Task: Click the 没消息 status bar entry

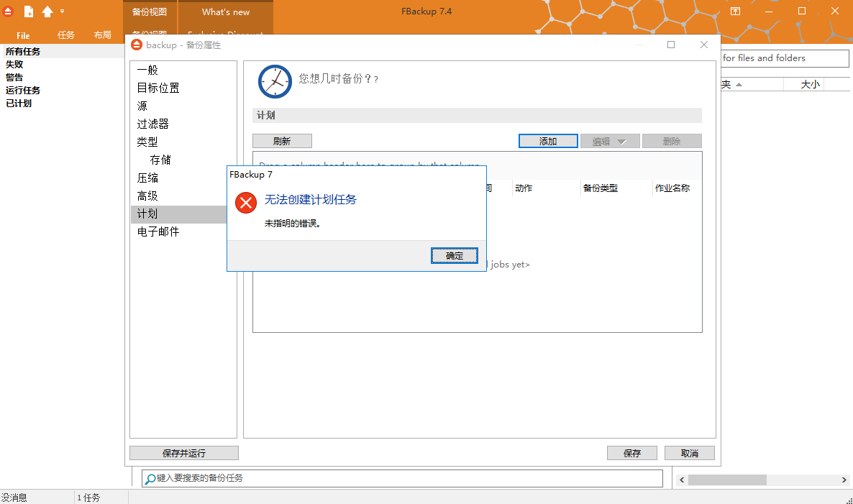Action: [14, 498]
